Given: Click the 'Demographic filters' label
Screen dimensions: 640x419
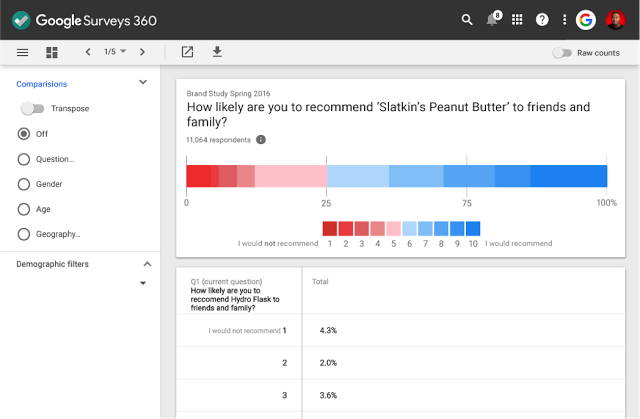Looking at the screenshot, I should 52,264.
